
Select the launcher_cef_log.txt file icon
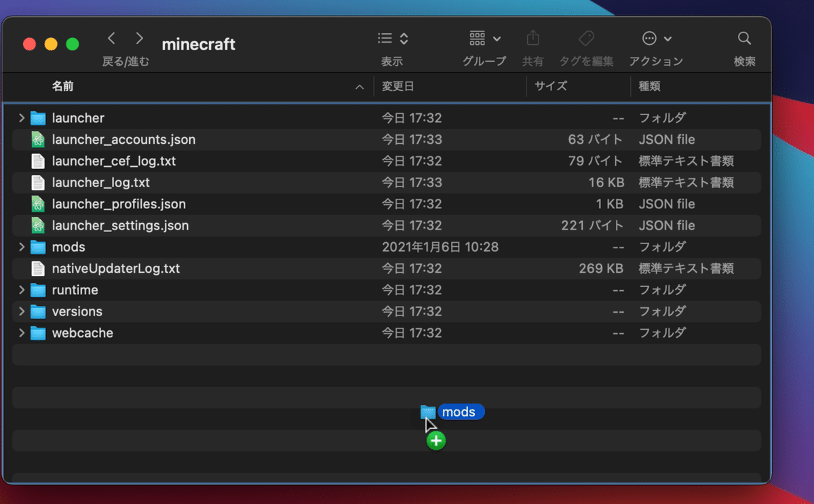click(38, 161)
